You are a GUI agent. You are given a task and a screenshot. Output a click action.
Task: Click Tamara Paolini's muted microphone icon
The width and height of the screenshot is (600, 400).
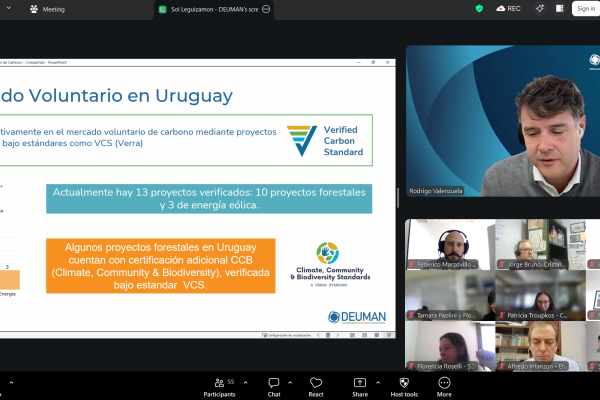pyautogui.click(x=412, y=315)
